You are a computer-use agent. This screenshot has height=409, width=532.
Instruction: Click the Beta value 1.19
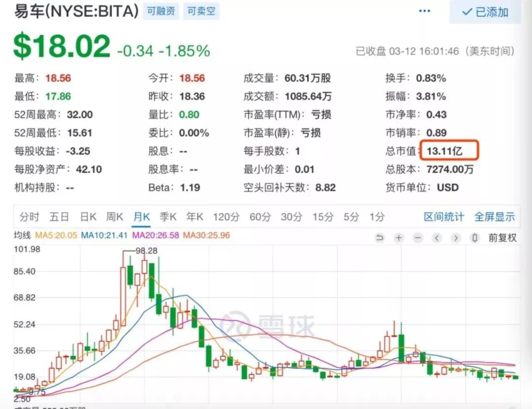pos(190,187)
